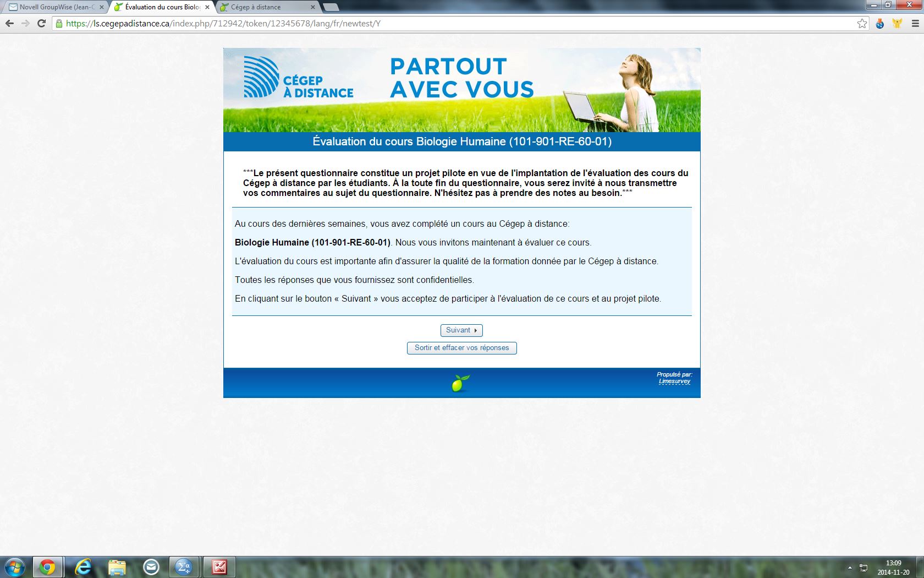
Task: Focus the address bar URL field
Action: pos(459,24)
